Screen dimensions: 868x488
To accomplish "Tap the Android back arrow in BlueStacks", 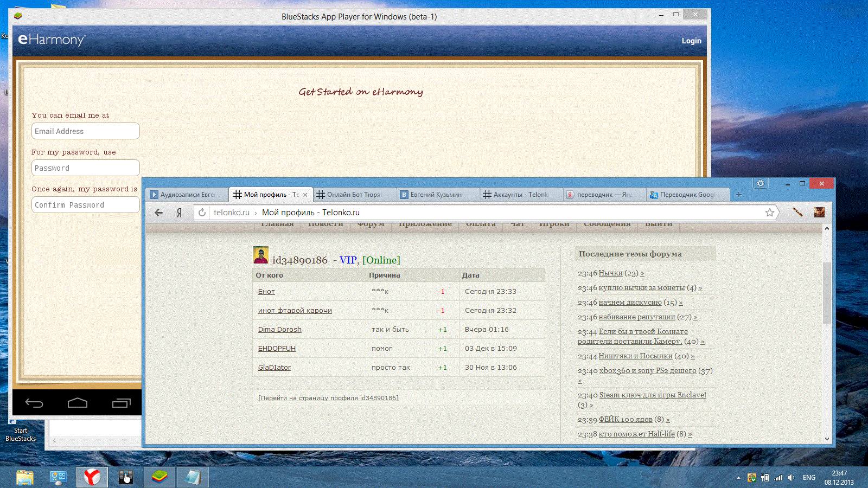I will [34, 403].
